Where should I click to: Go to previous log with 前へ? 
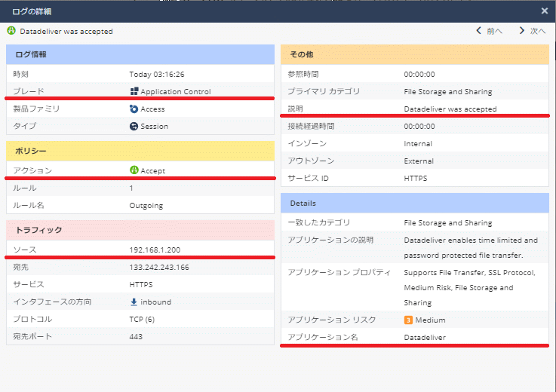[x=489, y=32]
